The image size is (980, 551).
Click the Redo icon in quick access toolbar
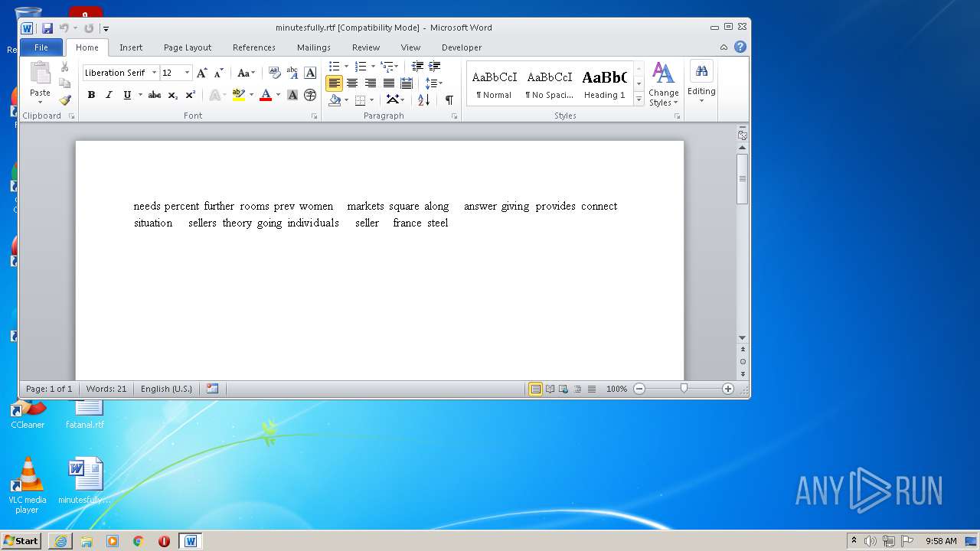pyautogui.click(x=89, y=28)
